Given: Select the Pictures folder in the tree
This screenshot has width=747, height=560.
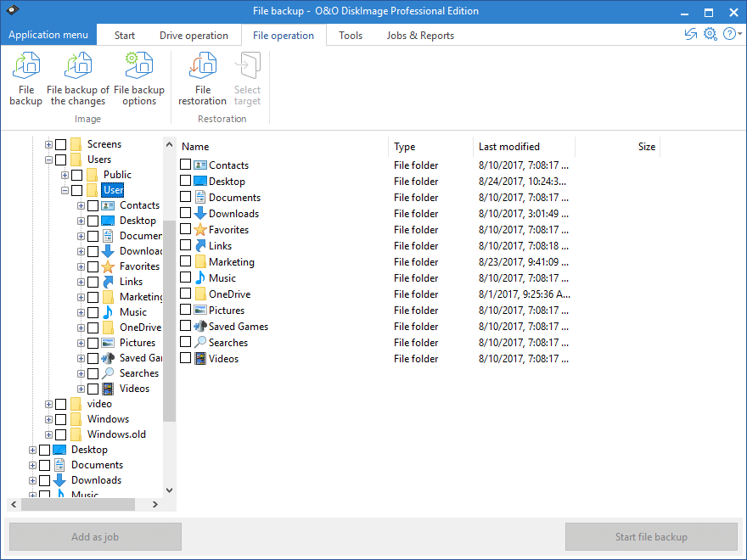Looking at the screenshot, I should [137, 343].
